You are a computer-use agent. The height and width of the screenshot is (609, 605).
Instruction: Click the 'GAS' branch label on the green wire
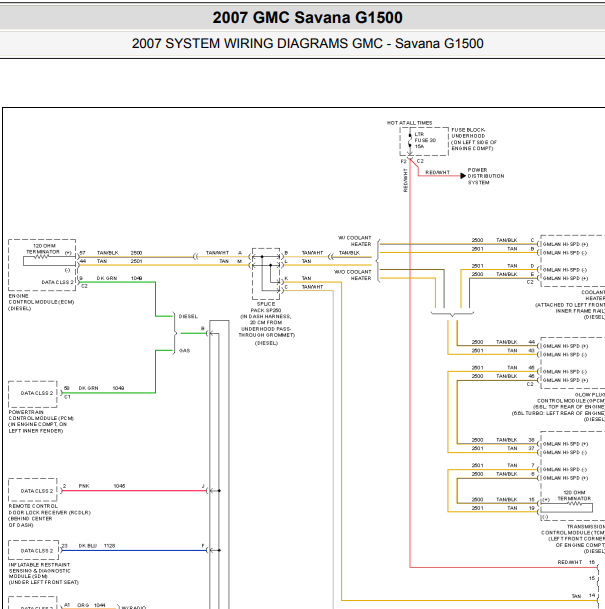tap(184, 351)
